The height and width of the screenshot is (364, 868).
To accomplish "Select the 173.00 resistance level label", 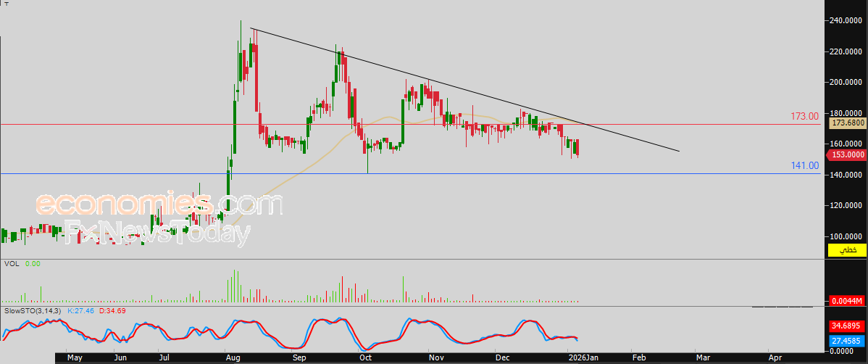I will coord(804,116).
